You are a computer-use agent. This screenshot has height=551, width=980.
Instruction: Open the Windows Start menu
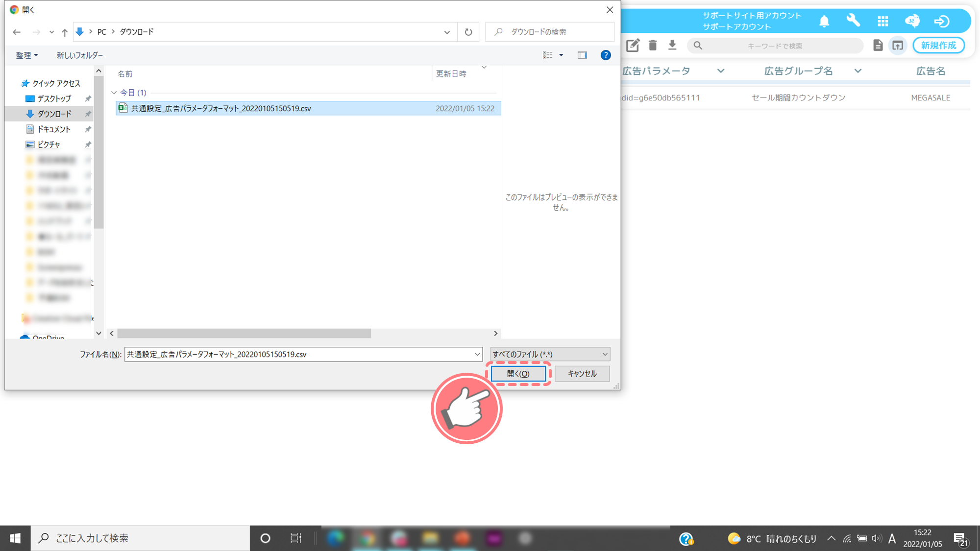tap(15, 538)
